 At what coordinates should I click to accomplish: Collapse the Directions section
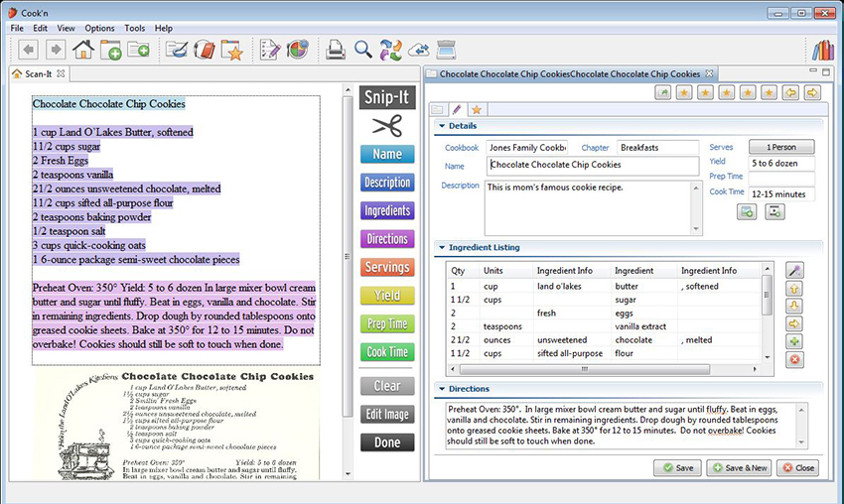point(442,389)
